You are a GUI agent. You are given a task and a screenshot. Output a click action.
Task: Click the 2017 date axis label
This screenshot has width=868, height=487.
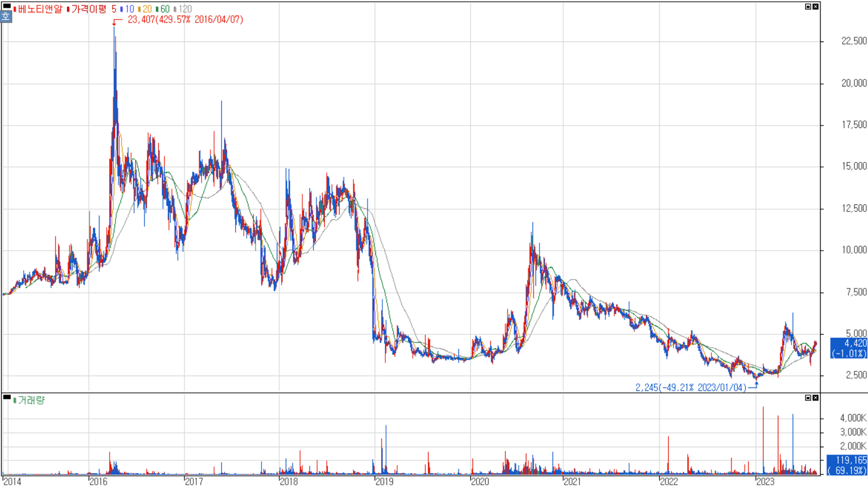pyautogui.click(x=194, y=482)
